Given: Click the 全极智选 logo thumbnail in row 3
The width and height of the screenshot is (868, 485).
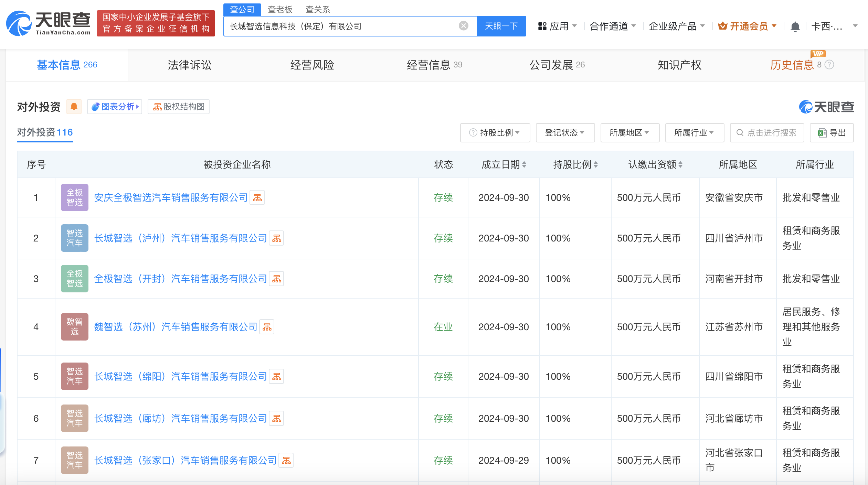Looking at the screenshot, I should click(74, 279).
